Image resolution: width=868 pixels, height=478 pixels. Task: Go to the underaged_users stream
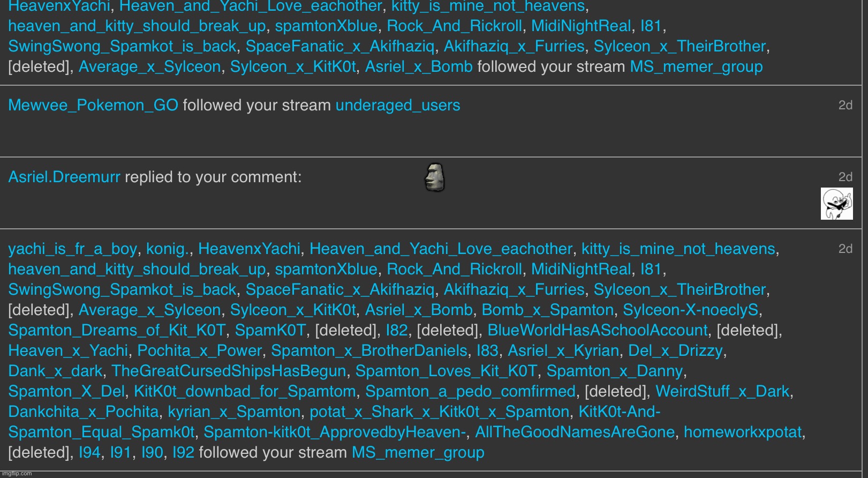pos(397,105)
